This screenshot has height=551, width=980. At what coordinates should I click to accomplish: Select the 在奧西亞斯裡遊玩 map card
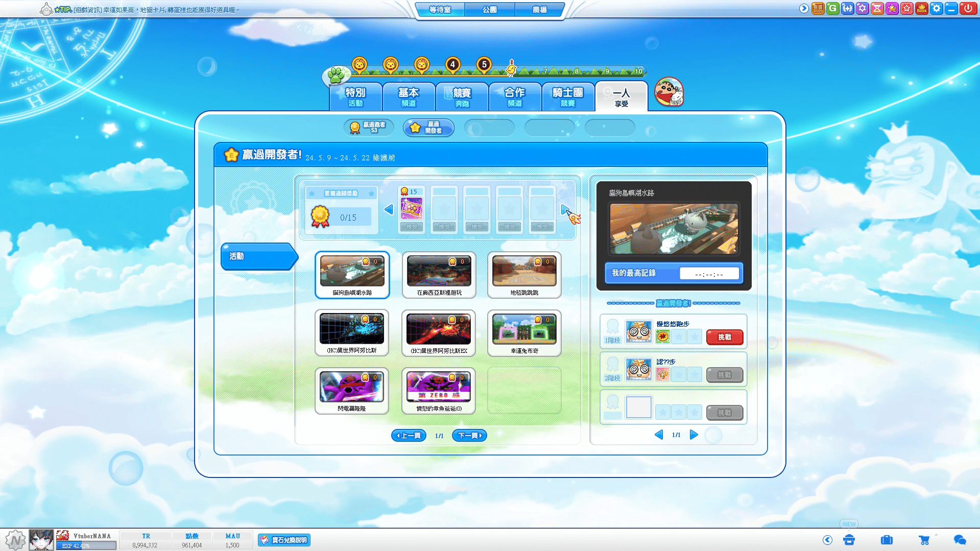pos(439,275)
